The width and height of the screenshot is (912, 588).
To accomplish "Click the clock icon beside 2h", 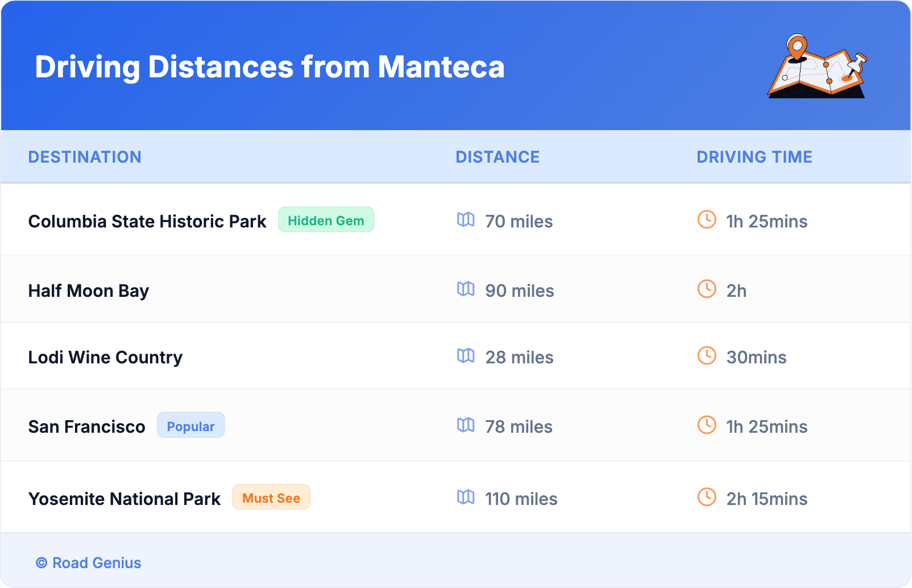I will [707, 289].
